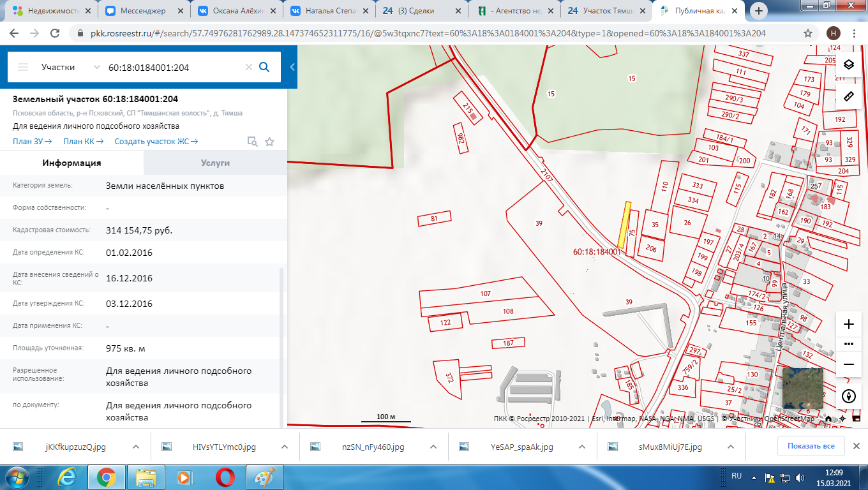Open the map layers control
868x490 pixels.
pyautogui.click(x=848, y=64)
